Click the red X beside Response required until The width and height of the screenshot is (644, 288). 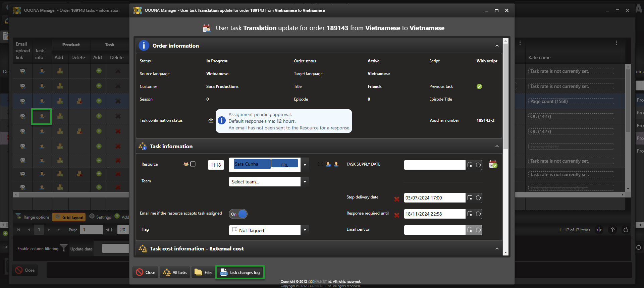397,215
